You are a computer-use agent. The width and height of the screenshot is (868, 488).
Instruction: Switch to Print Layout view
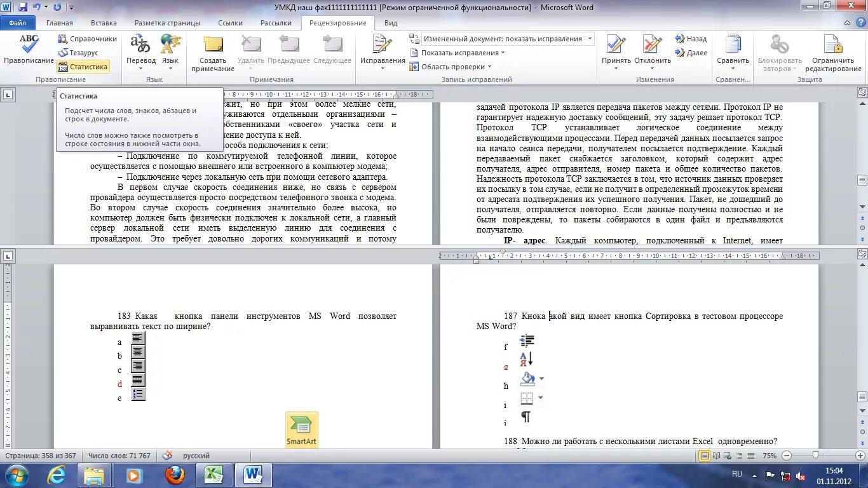(704, 456)
